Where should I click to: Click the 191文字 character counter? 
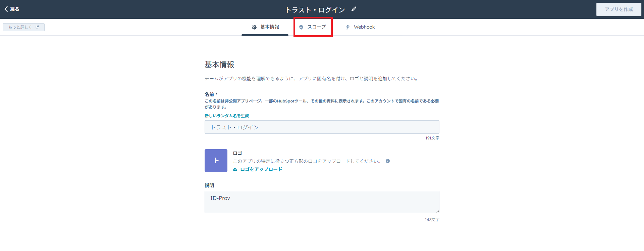pyautogui.click(x=432, y=138)
